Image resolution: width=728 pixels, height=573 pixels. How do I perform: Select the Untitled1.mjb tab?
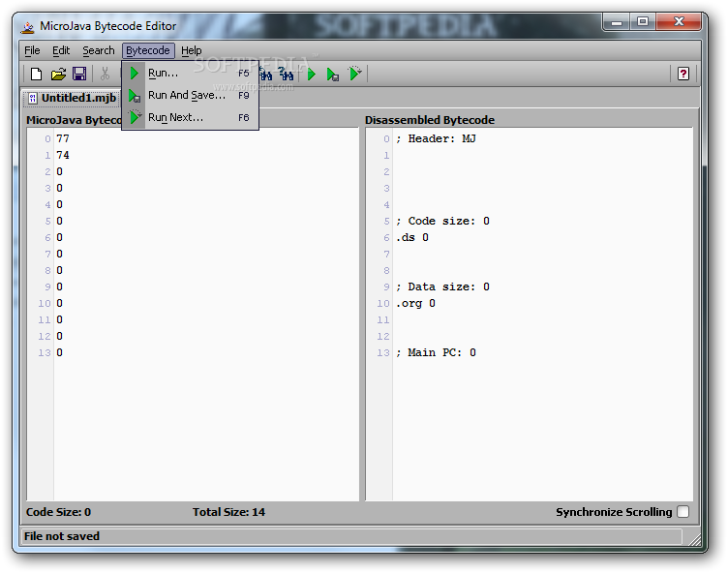tap(72, 98)
